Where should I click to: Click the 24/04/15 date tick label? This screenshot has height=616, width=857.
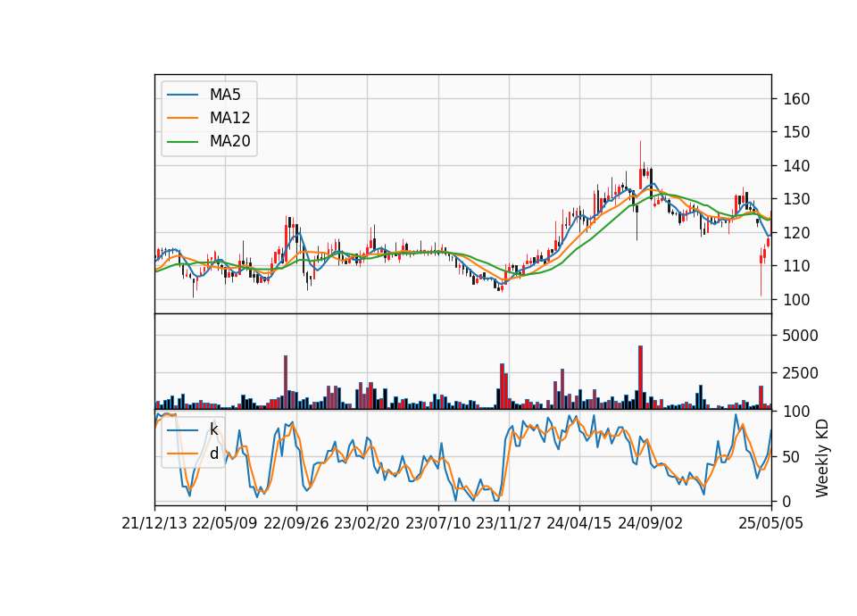tap(578, 523)
